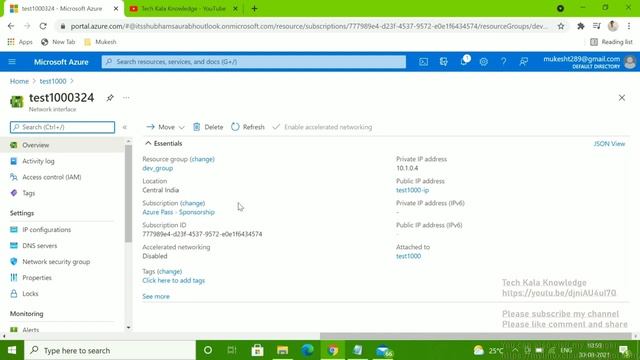
Task: Collapse the Essentials section
Action: coord(163,143)
